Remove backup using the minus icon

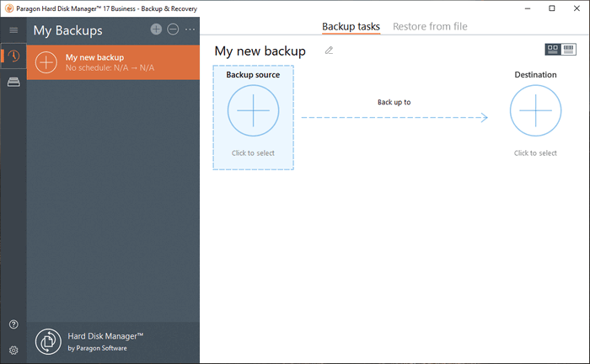tap(173, 29)
